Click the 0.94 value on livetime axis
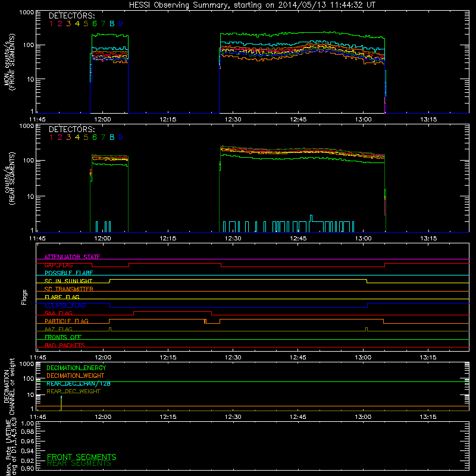This screenshot has width=476, height=476. tap(28, 451)
